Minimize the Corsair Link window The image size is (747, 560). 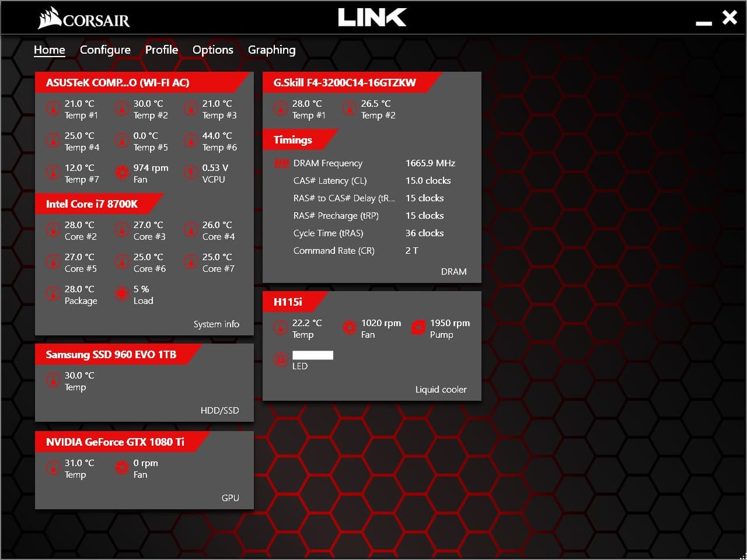tap(704, 22)
